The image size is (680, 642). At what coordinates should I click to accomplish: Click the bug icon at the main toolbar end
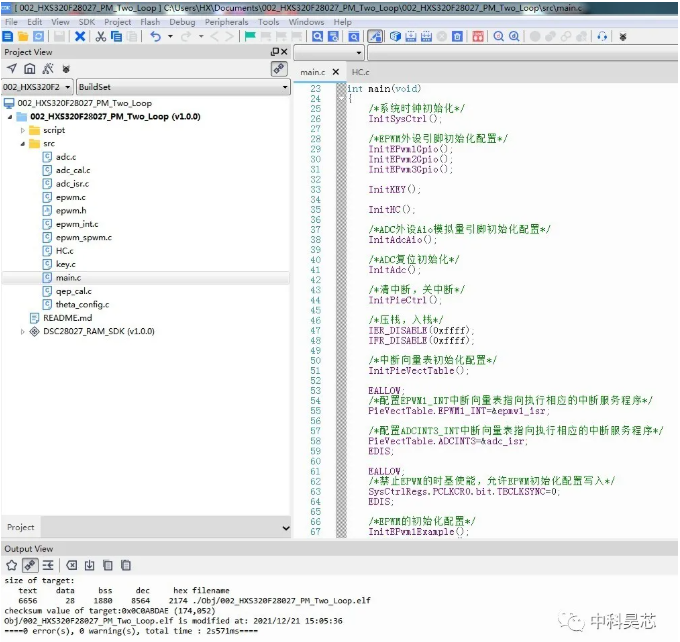[x=623, y=37]
